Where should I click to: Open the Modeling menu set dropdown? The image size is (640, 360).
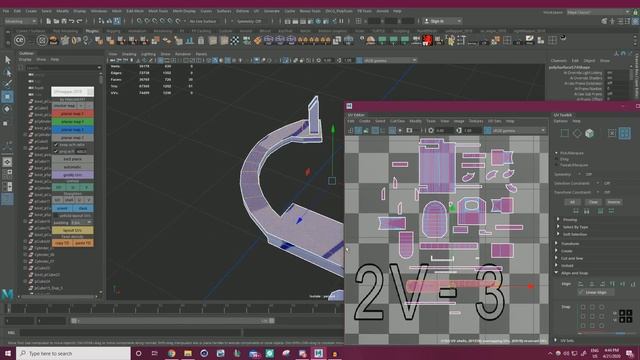(20, 21)
